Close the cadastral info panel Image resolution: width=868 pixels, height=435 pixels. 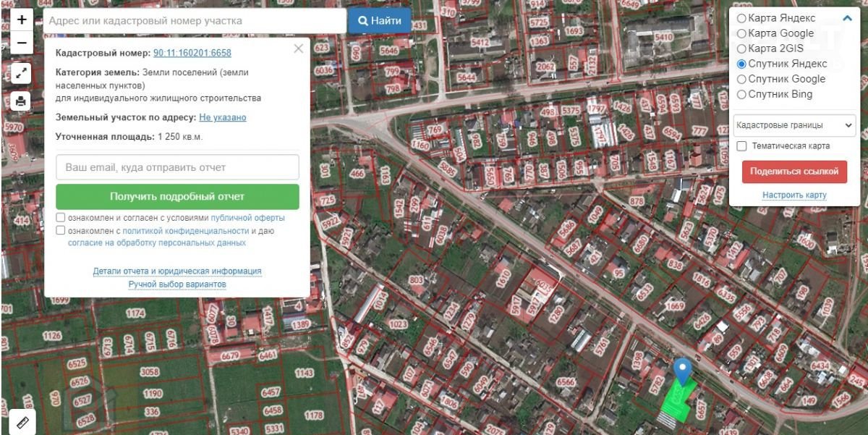(298, 49)
